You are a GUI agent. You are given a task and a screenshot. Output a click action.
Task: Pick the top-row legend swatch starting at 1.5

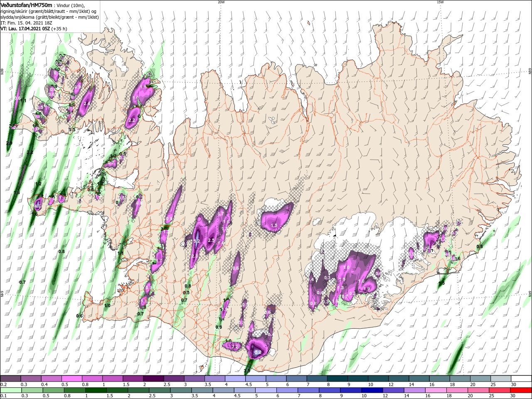coord(133,379)
